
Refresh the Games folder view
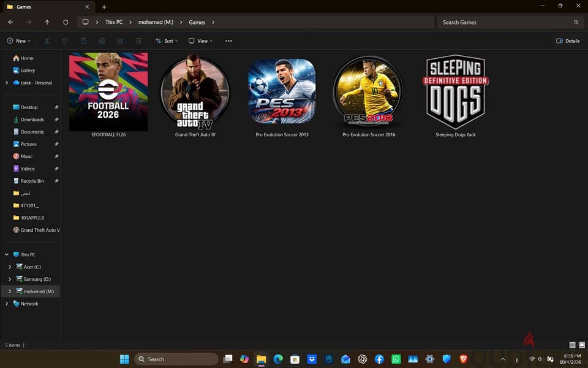[x=66, y=22]
